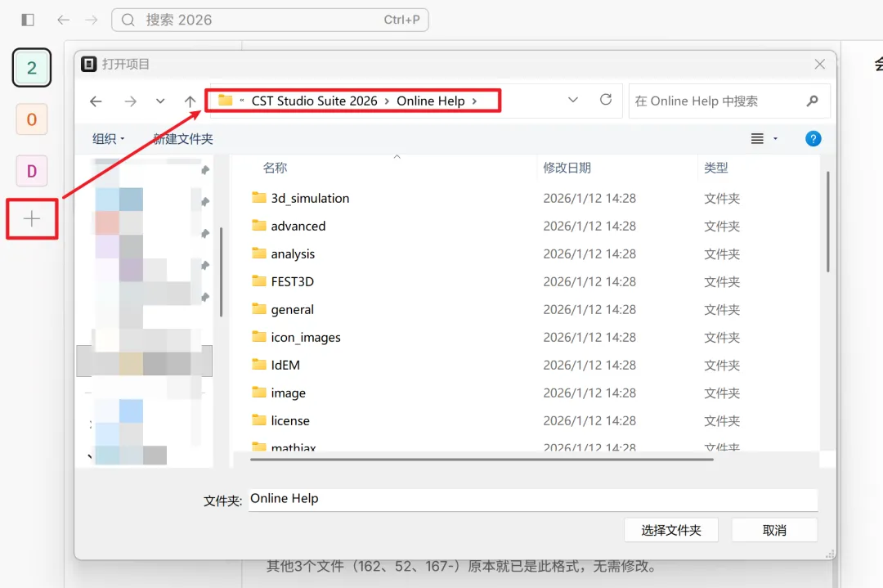Click the date cell for analysis
Screen dimensions: 883x588
tap(589, 254)
